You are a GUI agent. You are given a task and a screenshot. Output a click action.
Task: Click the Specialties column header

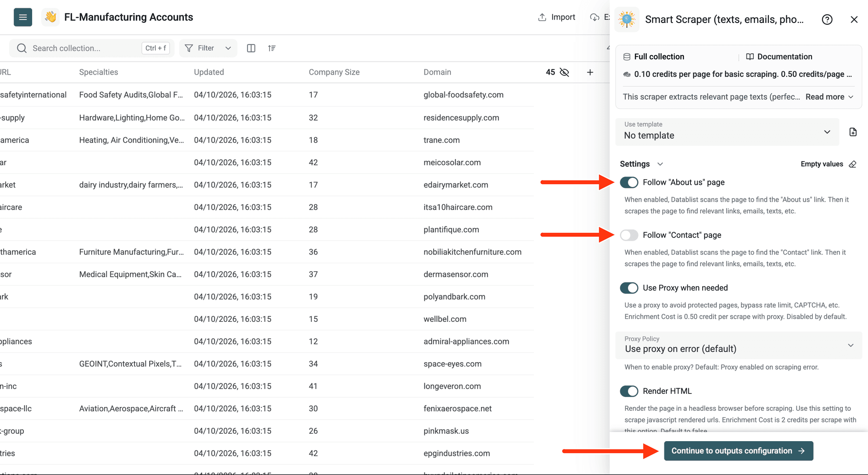(x=99, y=72)
